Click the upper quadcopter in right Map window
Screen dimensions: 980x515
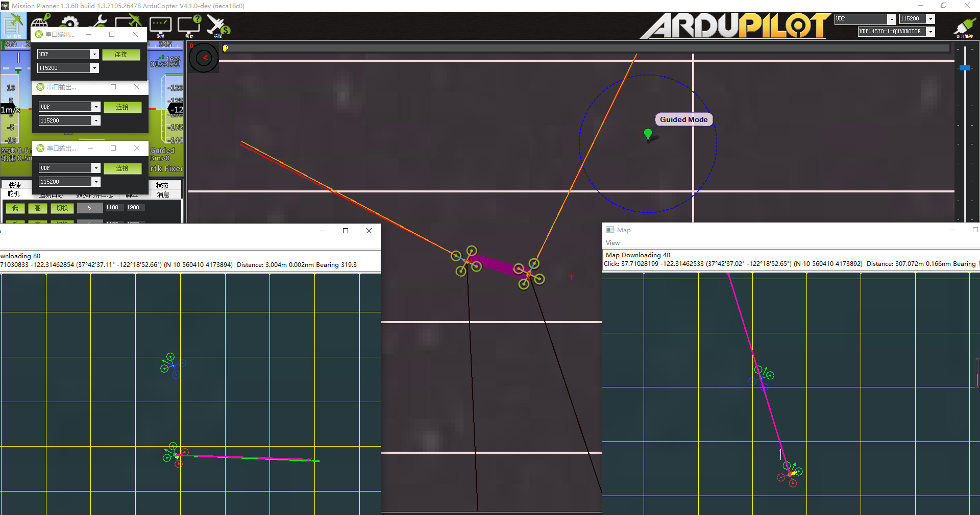(x=761, y=378)
